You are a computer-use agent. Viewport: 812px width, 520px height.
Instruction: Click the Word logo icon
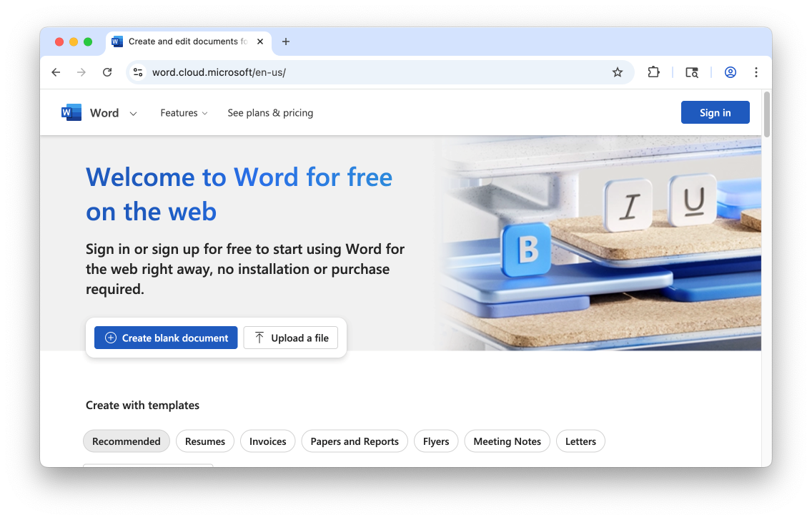[71, 113]
